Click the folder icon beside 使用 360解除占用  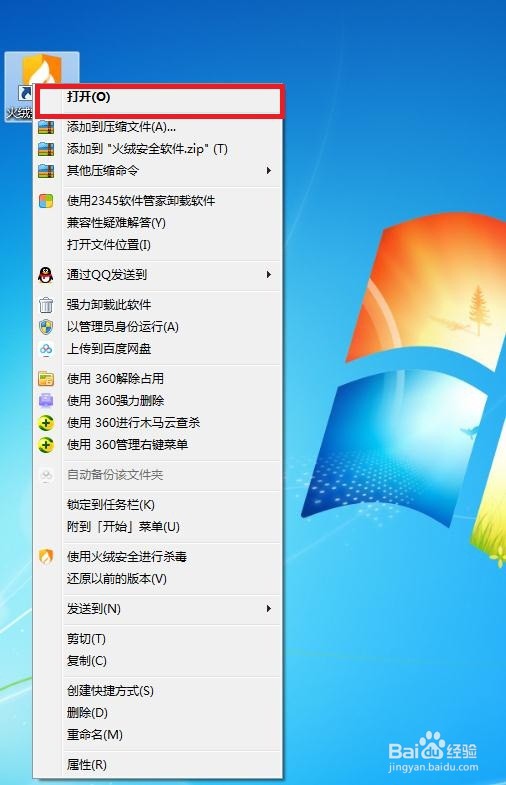pos(46,379)
